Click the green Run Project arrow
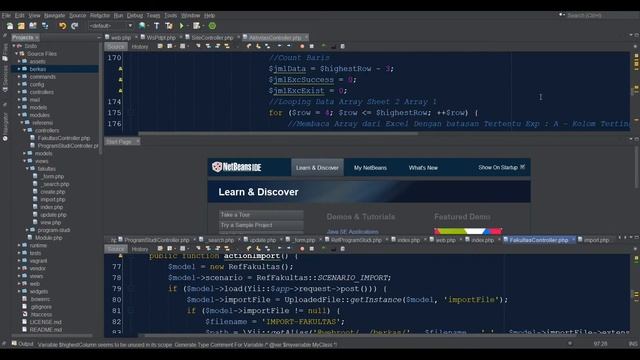This screenshot has width=640, height=360. pos(182,26)
